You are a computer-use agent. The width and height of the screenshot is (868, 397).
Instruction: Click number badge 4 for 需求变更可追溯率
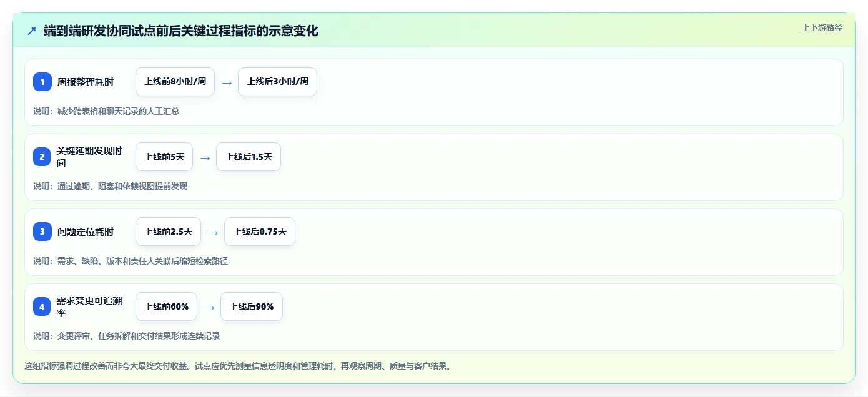click(42, 306)
